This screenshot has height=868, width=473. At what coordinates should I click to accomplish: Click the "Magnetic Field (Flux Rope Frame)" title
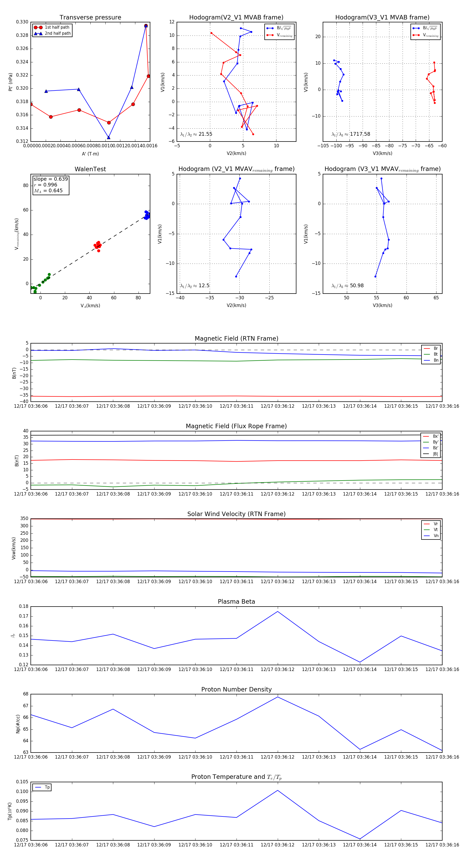(236, 426)
